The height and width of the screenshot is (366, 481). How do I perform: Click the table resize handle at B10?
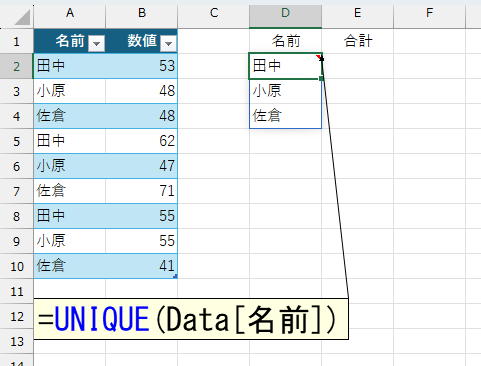[176, 276]
